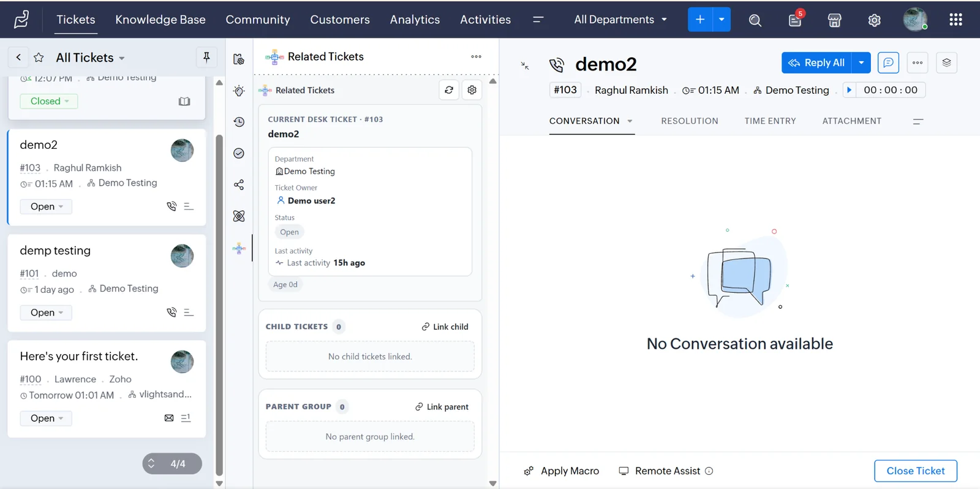Screen dimensions: 980x489
Task: Pin the All Tickets list panel
Action: click(206, 57)
